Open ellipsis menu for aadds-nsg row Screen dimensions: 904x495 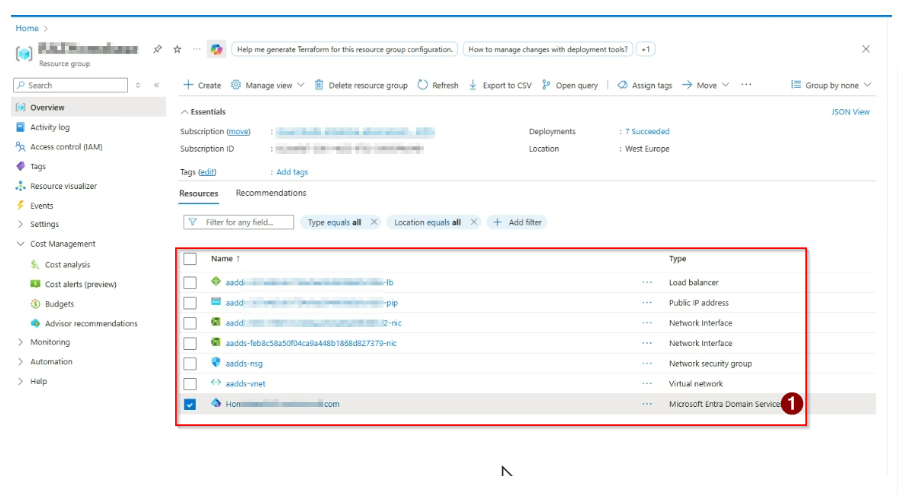pos(647,364)
